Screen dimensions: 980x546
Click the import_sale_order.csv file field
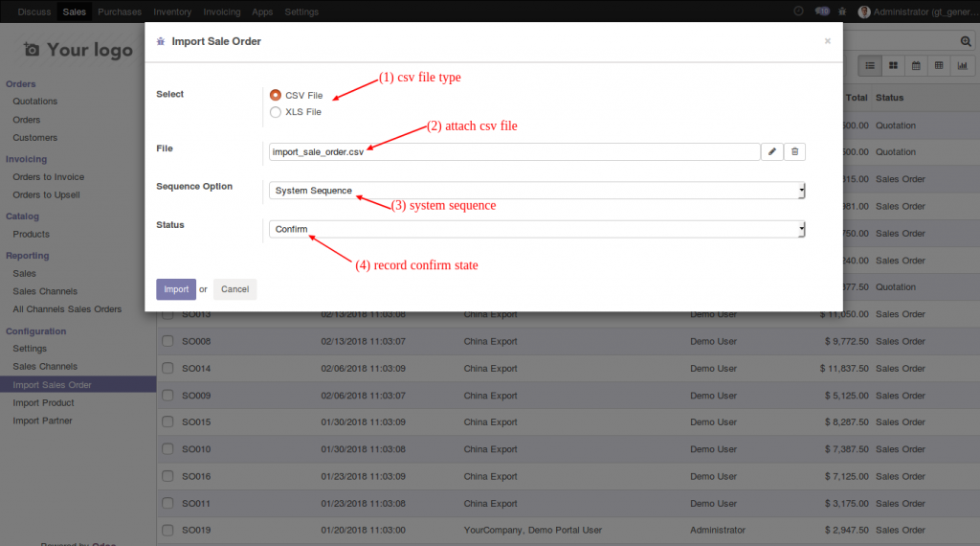(x=514, y=151)
